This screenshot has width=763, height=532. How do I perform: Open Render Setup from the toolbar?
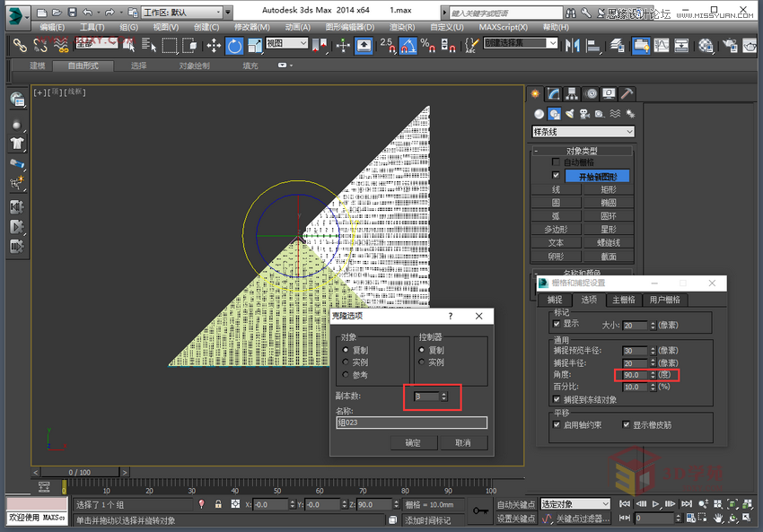732,45
